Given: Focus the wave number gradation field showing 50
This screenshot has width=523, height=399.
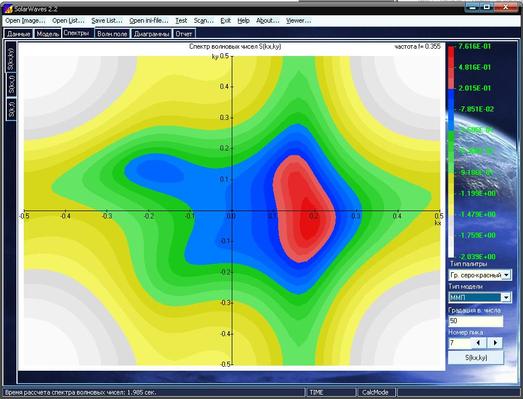Looking at the screenshot, I should [x=476, y=321].
